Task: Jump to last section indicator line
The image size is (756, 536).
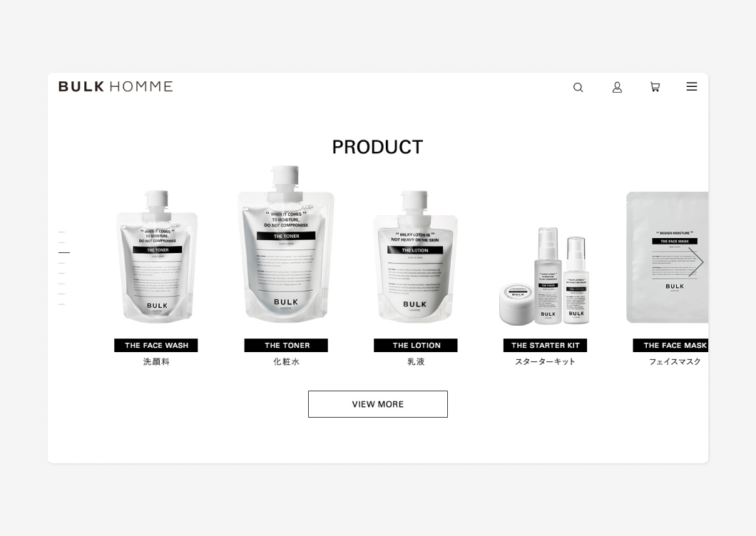Action: pyautogui.click(x=62, y=304)
